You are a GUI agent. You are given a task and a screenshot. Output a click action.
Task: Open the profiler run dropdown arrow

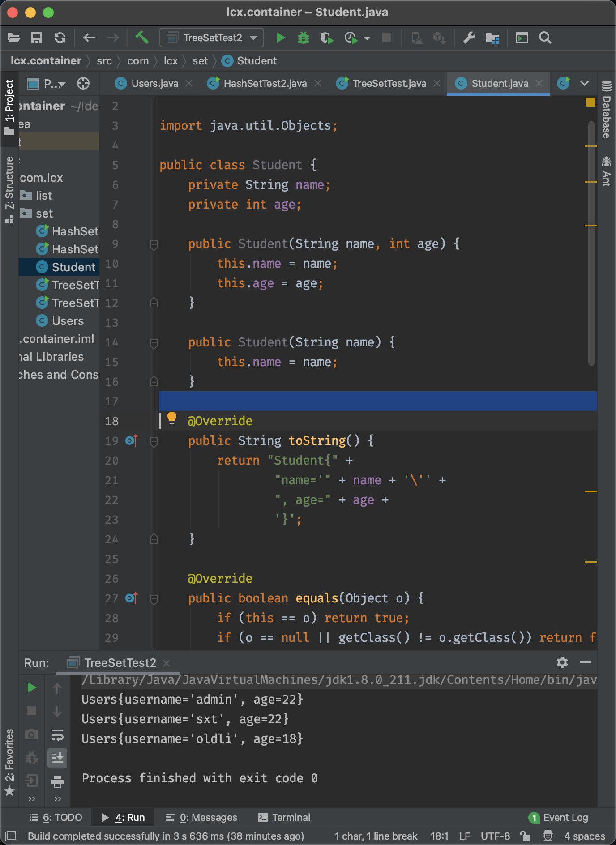367,38
